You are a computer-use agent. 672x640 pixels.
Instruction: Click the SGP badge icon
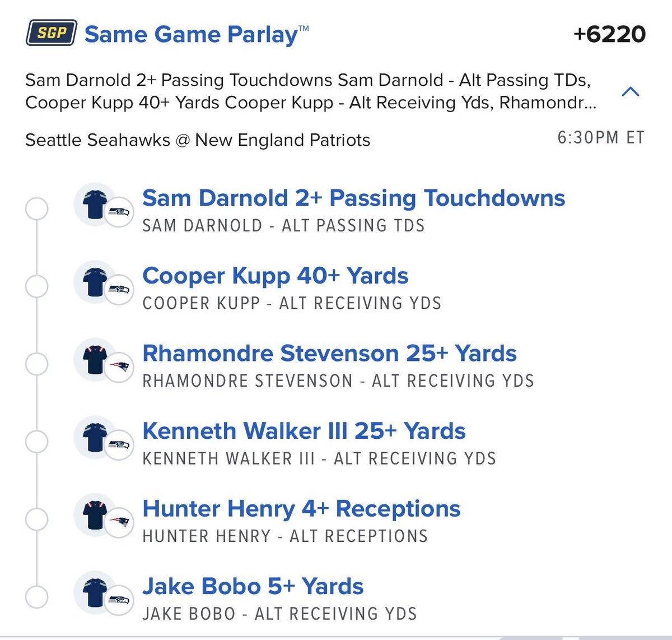coord(52,33)
